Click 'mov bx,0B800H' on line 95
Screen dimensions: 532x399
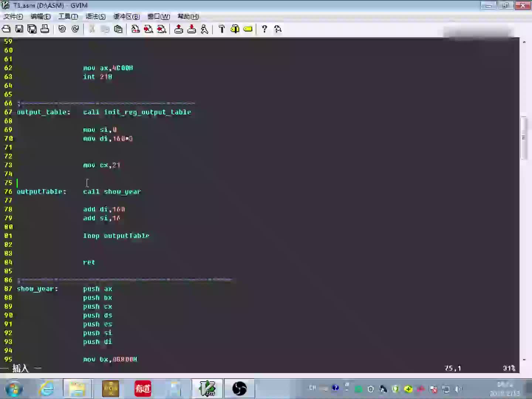pyautogui.click(x=110, y=359)
